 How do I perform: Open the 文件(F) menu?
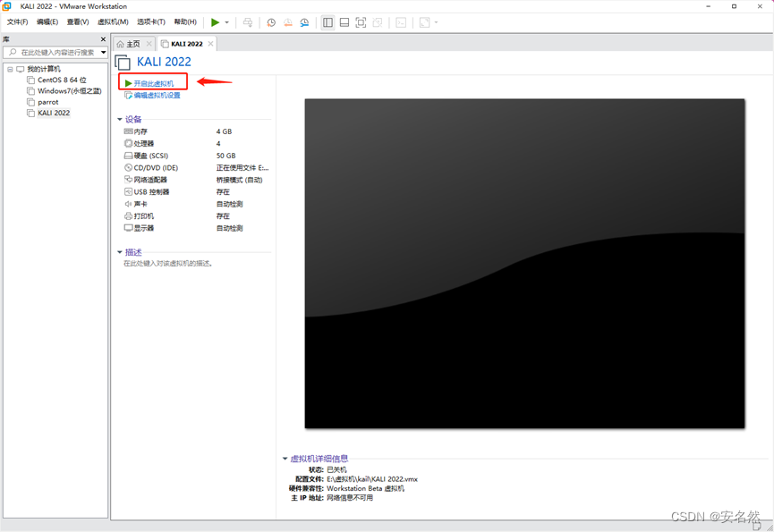17,21
